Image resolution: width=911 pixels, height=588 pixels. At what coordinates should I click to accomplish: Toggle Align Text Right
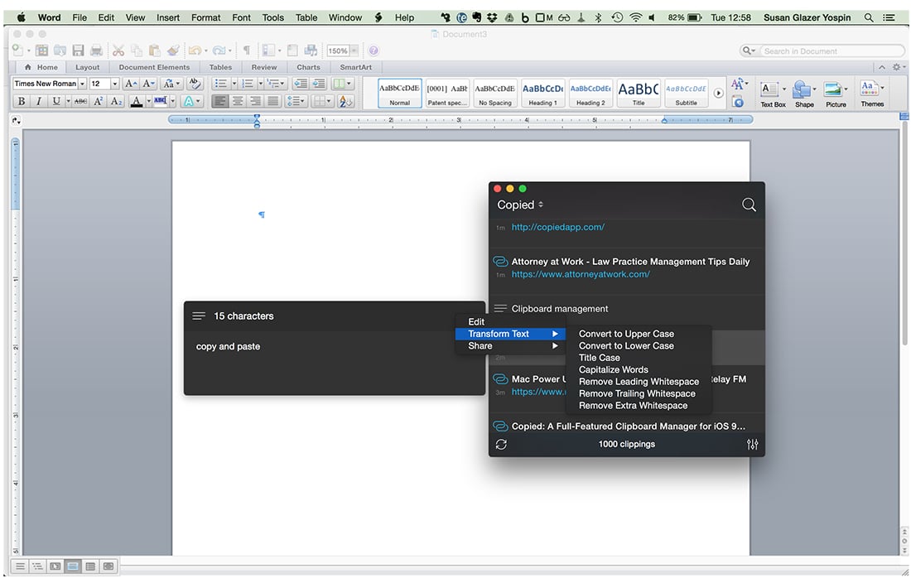pos(255,102)
